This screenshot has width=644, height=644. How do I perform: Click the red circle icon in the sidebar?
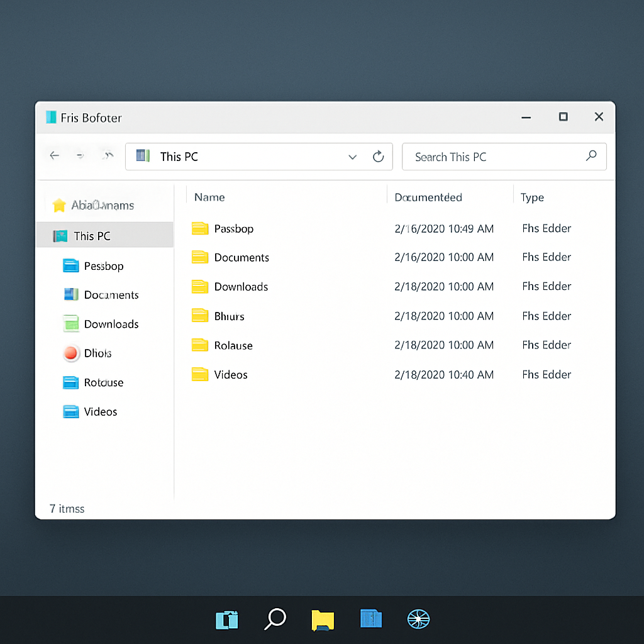pos(70,353)
